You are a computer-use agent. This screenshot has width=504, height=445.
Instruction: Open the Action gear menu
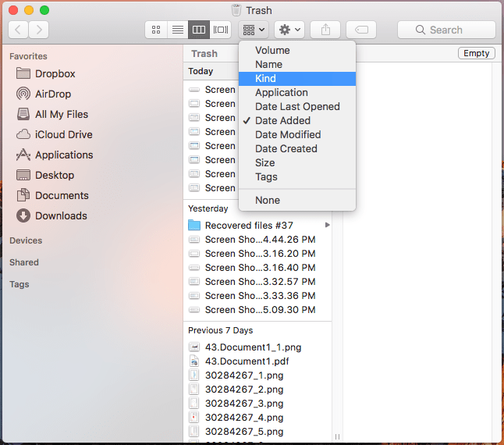[289, 30]
